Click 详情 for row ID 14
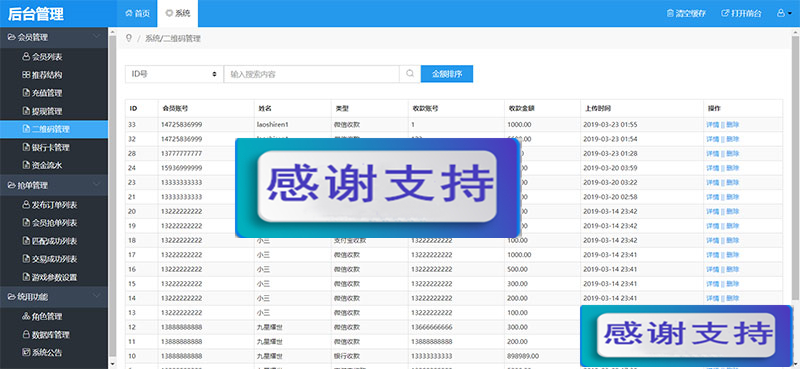Viewport: 800px width, 369px height. [x=712, y=298]
